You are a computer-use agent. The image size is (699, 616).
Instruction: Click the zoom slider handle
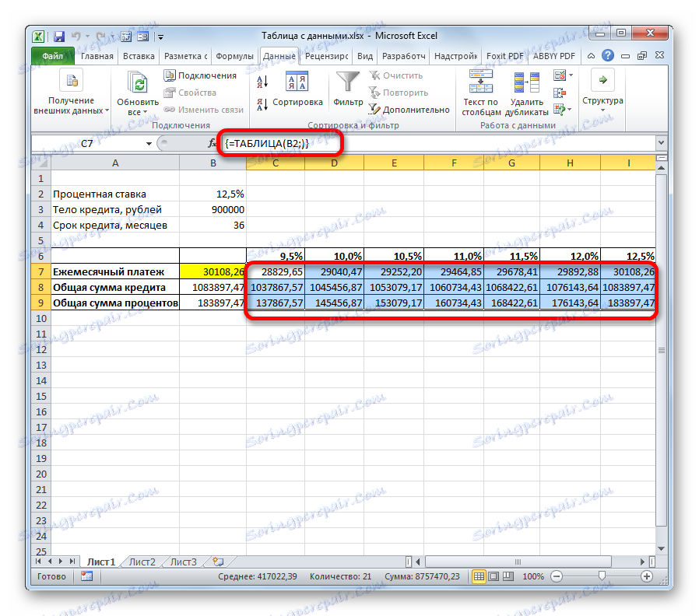[602, 576]
